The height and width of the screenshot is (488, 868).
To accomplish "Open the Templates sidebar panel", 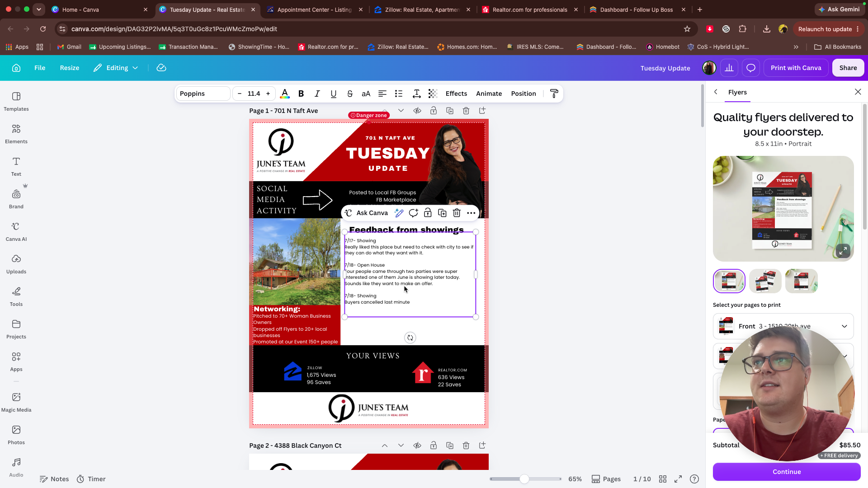I will click(16, 101).
